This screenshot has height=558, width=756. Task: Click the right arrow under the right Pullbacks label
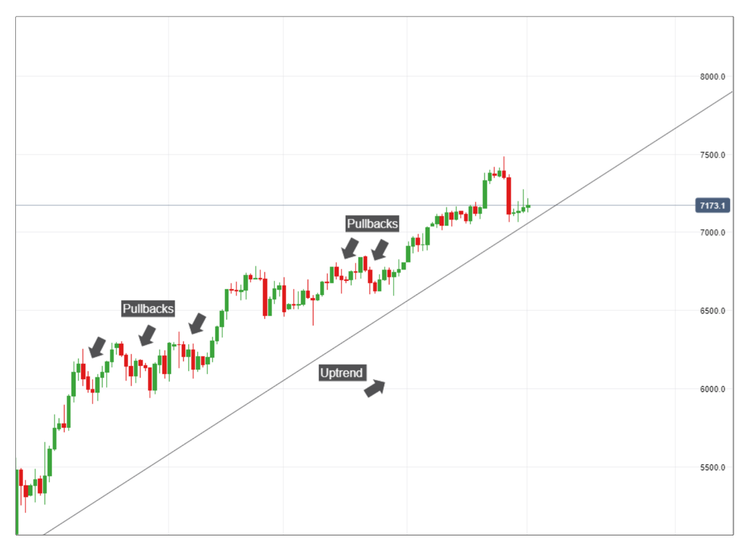379,250
